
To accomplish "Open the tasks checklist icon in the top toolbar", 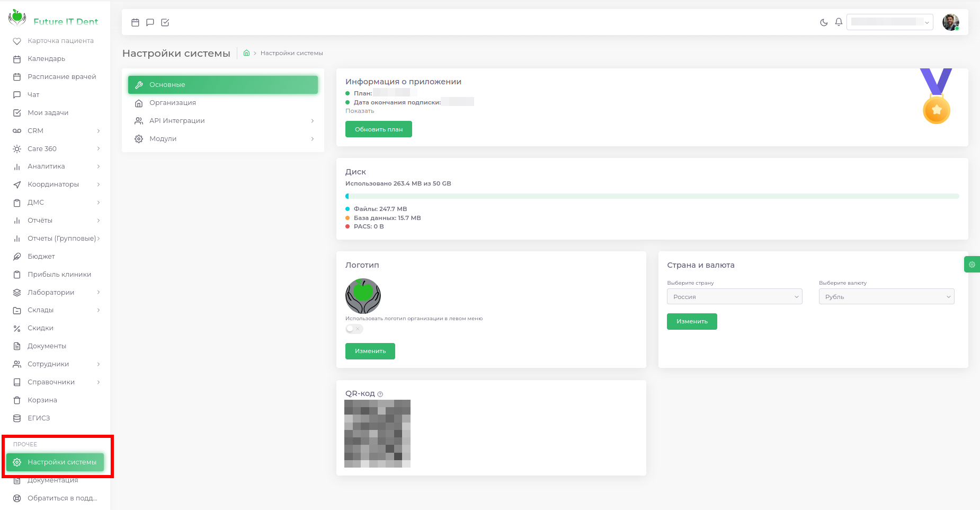I will [165, 22].
